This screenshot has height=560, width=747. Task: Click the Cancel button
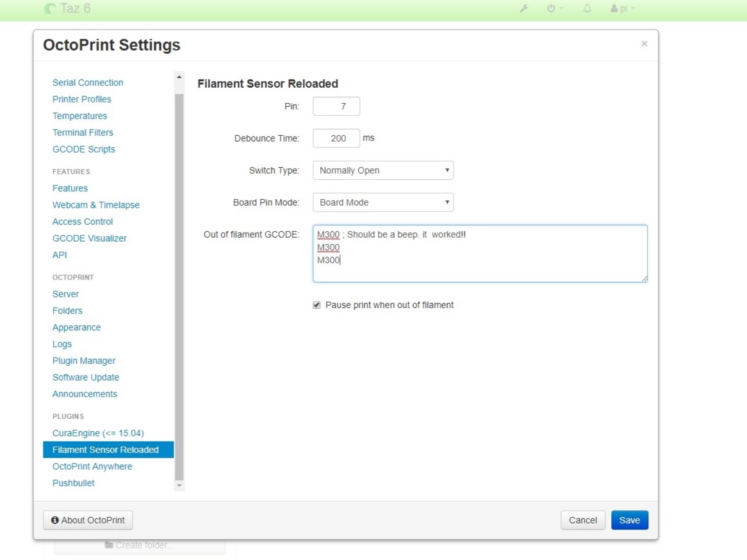click(582, 520)
